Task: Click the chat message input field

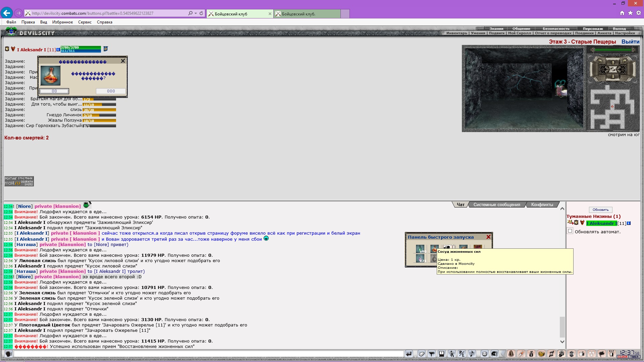Action: (209, 354)
